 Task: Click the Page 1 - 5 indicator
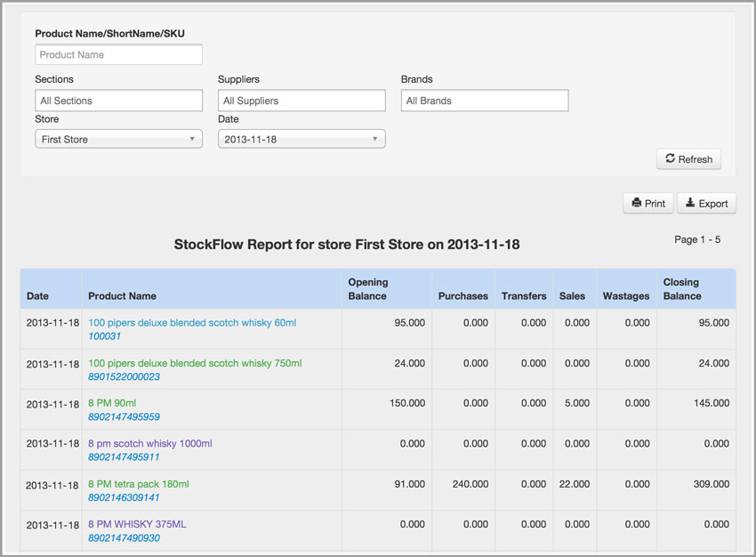(697, 239)
